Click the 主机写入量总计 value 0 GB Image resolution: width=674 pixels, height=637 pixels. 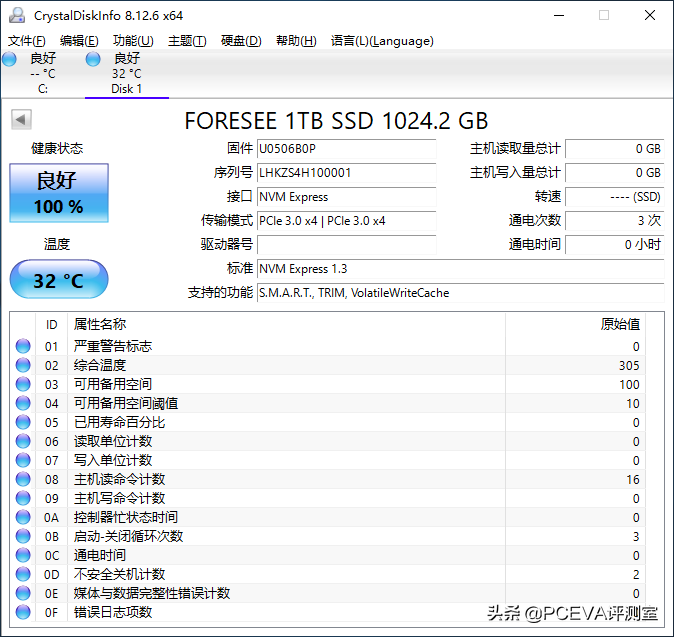coord(615,173)
